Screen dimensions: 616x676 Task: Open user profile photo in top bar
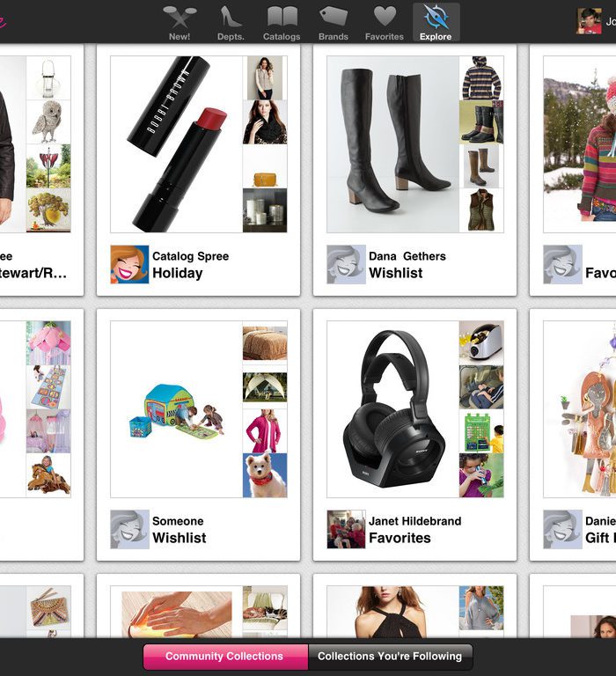(x=589, y=21)
